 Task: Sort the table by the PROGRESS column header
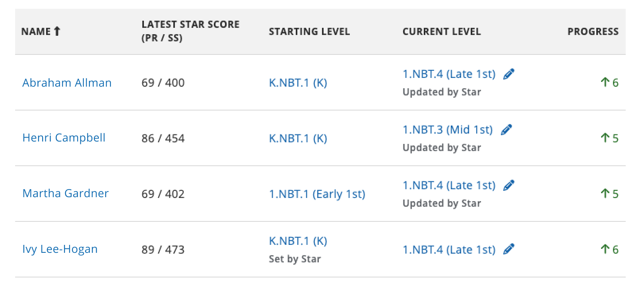click(593, 31)
